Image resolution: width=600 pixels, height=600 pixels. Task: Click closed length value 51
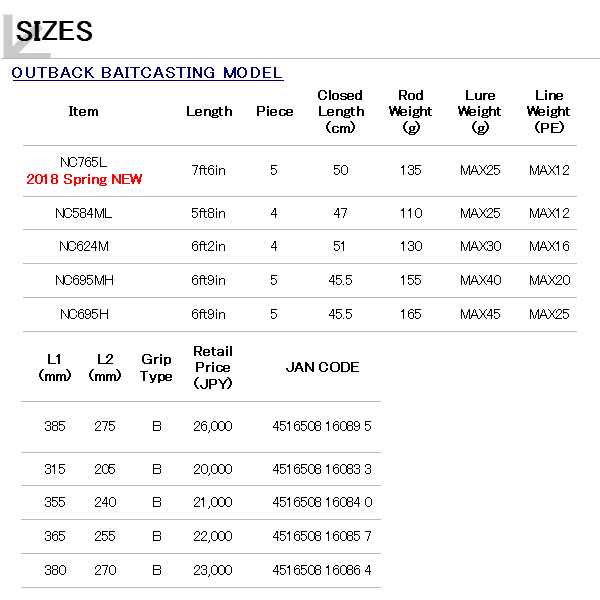point(339,246)
